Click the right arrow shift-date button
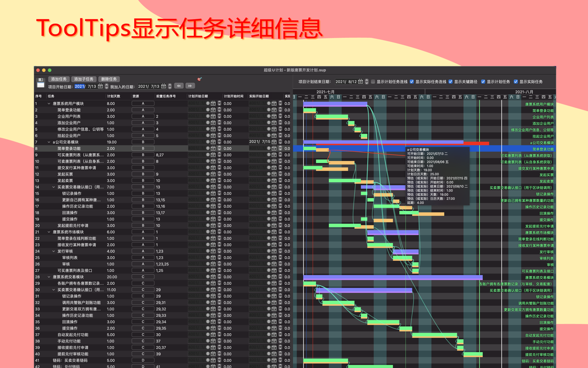Viewport: 588px width, 368px height. click(x=190, y=86)
